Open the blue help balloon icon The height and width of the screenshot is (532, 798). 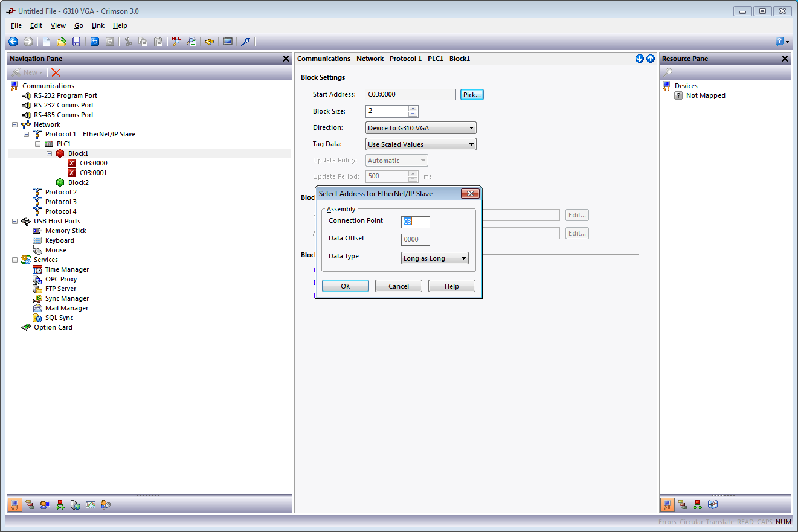(x=779, y=42)
